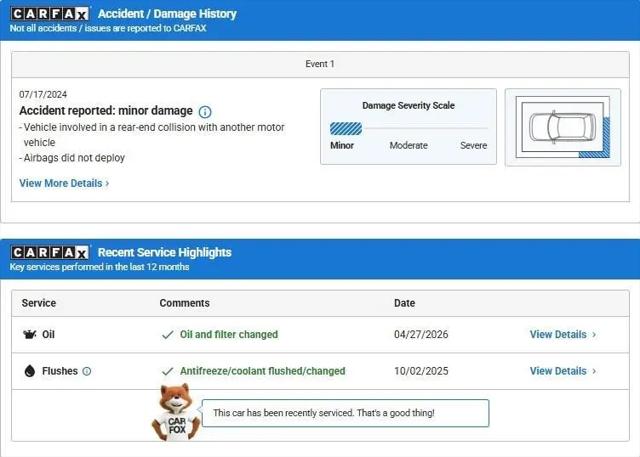640x457 pixels.
Task: Click the CARFAX logo in Recent Service Highlights header
Action: click(49, 253)
